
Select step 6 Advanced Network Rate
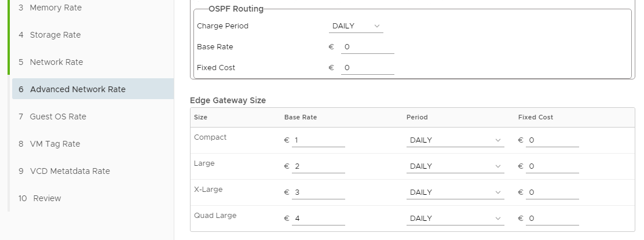click(78, 89)
